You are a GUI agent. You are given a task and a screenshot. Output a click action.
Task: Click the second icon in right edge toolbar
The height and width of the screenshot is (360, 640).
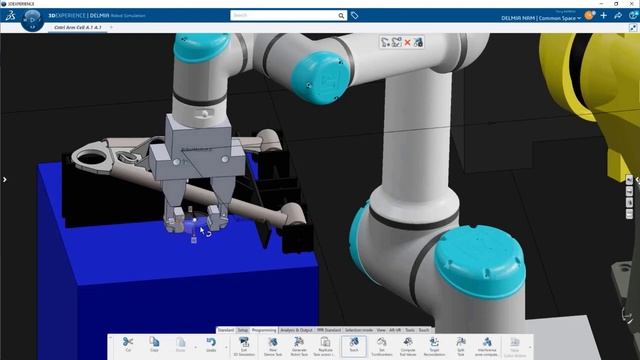[629, 191]
